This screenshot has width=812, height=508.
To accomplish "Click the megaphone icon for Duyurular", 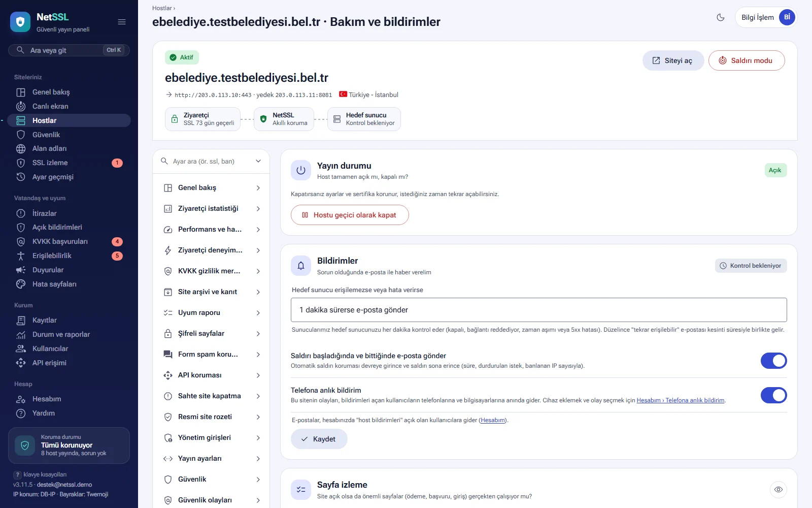I will (21, 270).
